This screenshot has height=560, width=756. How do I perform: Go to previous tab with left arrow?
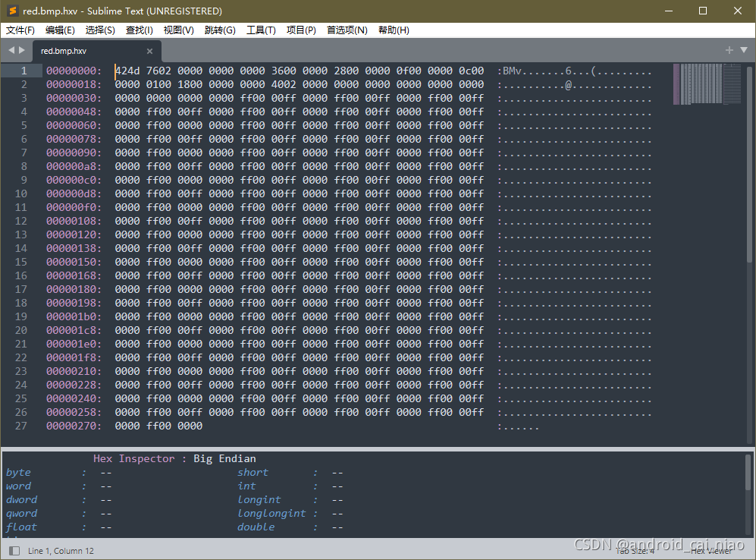tap(11, 50)
